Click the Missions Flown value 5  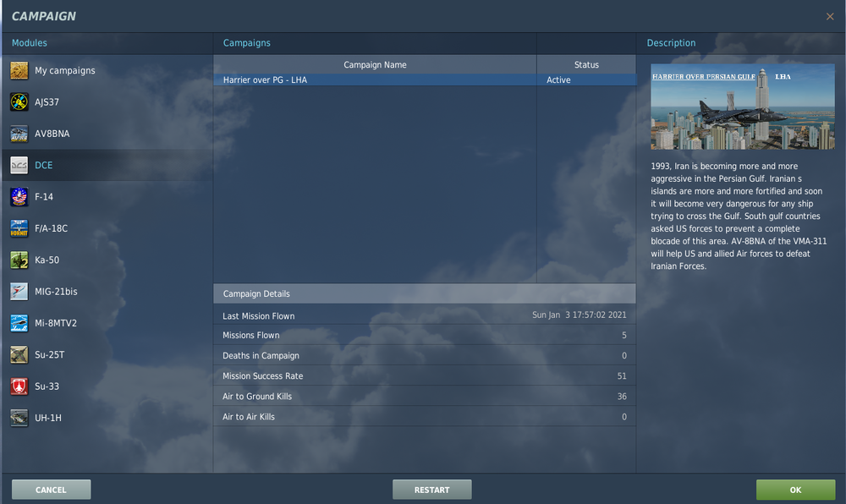(x=624, y=335)
